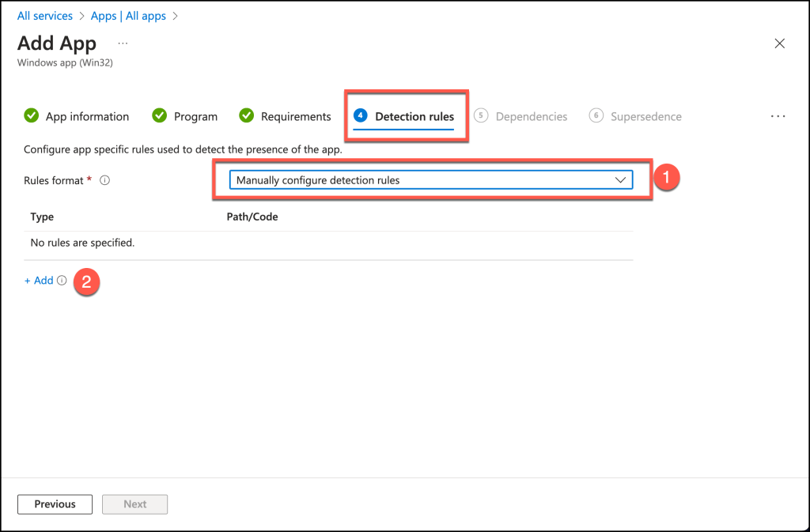This screenshot has width=810, height=532.
Task: Click the + Add link
Action: (39, 281)
